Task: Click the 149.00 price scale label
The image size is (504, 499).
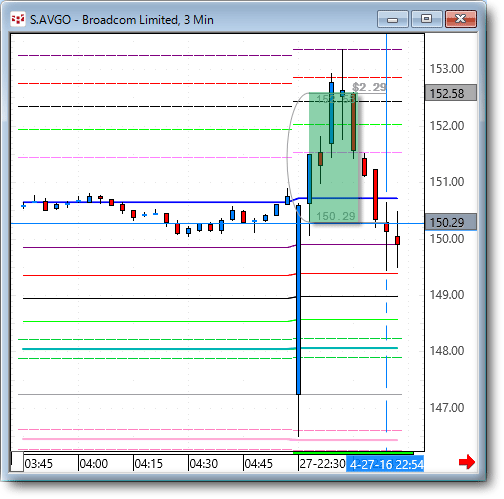Action: [447, 295]
